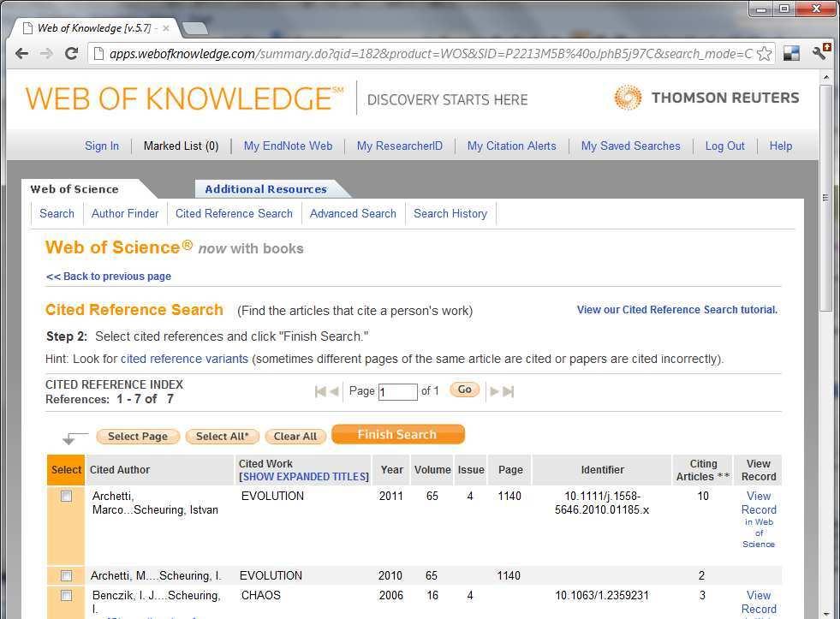Screen dimensions: 840x619
Task: Click SHOW EXPANDED TITLES in the header
Action: coord(304,477)
